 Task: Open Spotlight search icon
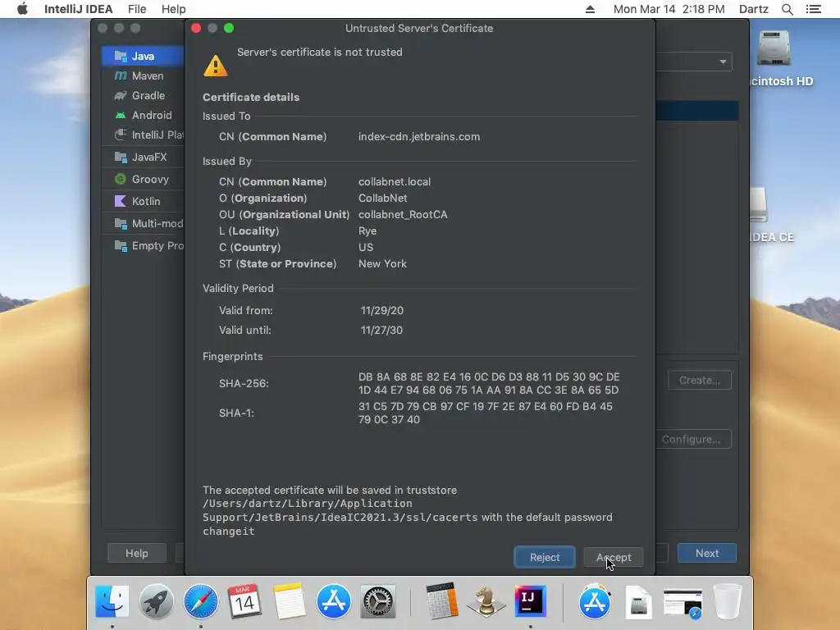787,9
